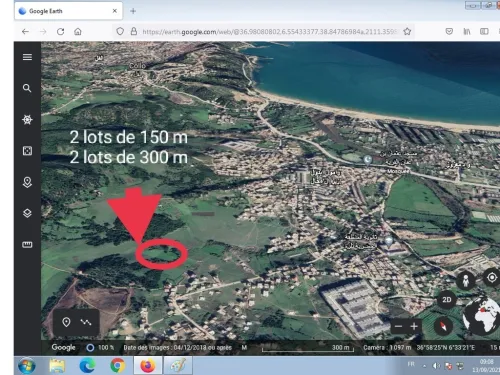Click the compass to reset north
Viewport: 500px width, 375px height.
(443, 326)
